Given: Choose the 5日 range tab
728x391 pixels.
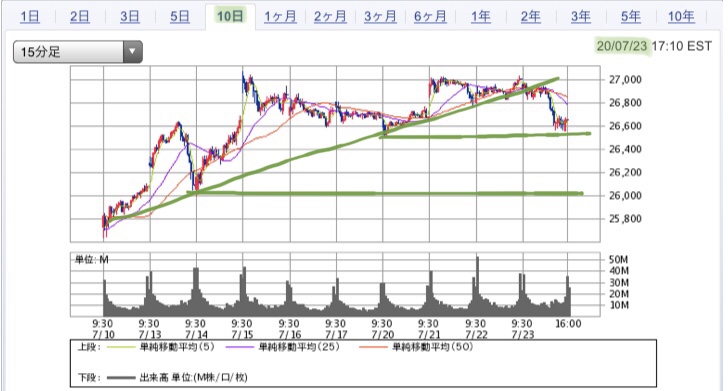Looking at the screenshot, I should pyautogui.click(x=180, y=17).
